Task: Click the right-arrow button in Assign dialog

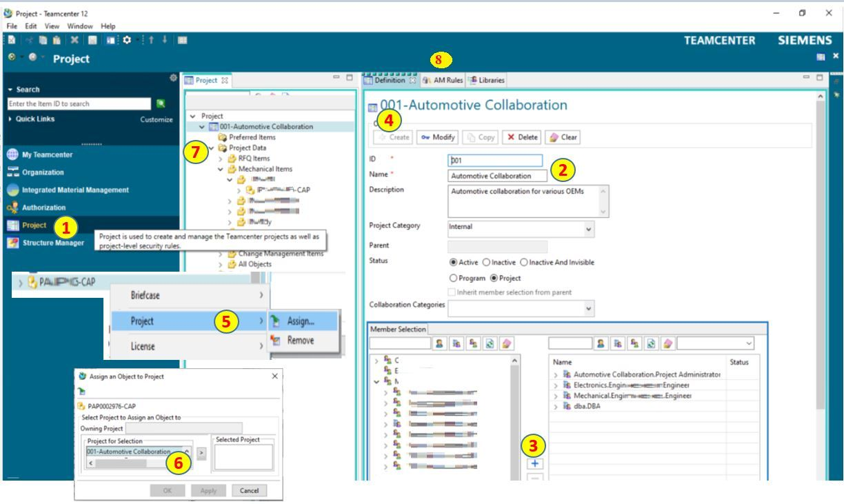Action: click(x=201, y=453)
